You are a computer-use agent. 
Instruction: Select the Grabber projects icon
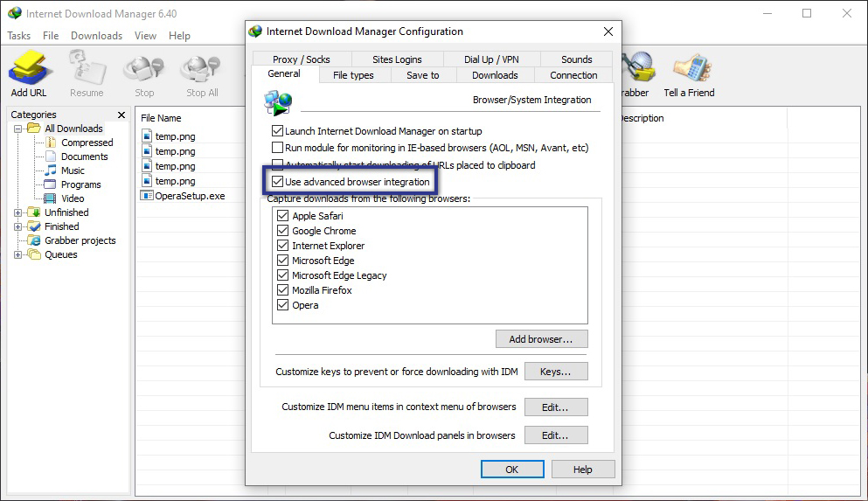click(35, 240)
